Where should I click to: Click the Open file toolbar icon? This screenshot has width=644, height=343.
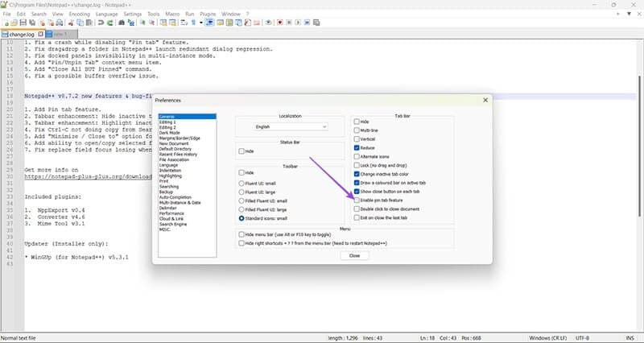coord(14,23)
